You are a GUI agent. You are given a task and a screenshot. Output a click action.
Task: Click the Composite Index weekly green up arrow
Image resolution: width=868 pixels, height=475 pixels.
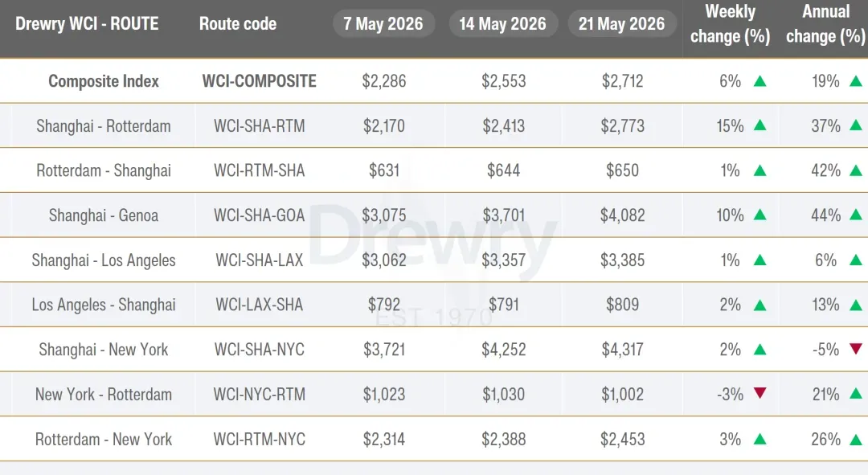760,81
